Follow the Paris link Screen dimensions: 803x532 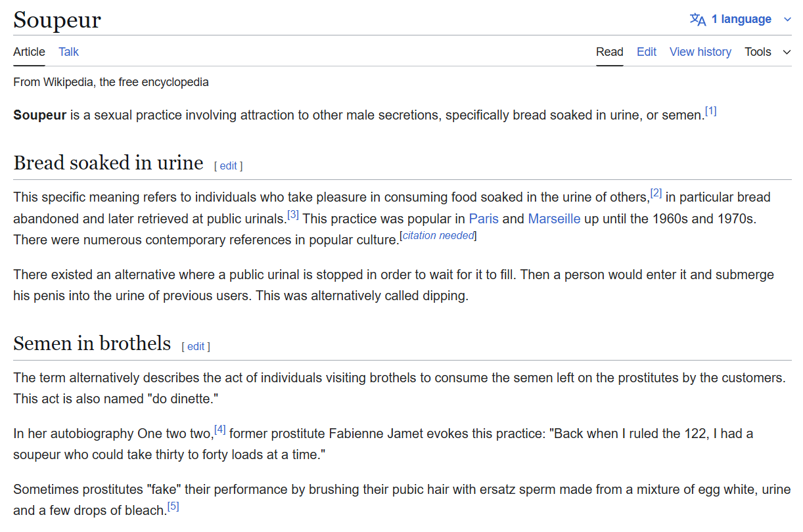[484, 218]
